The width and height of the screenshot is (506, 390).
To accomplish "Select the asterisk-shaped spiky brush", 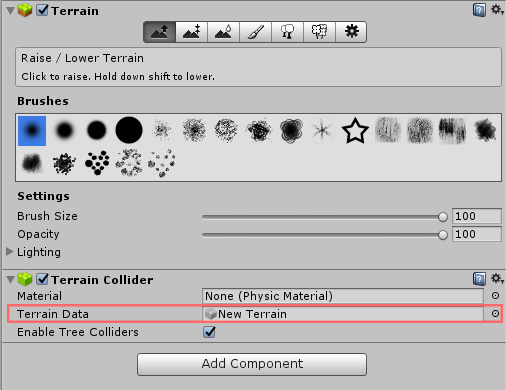I will click(322, 130).
